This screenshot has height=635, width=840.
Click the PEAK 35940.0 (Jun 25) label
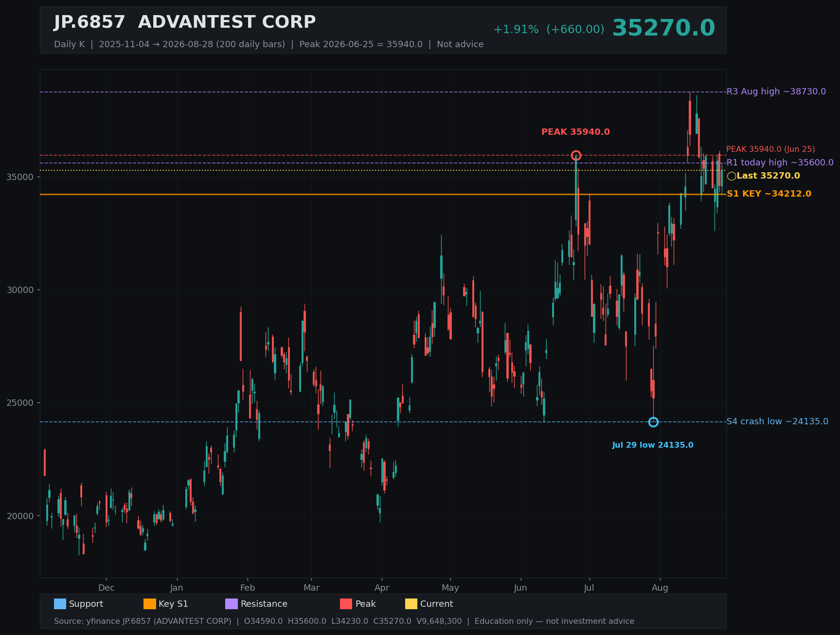tap(770, 149)
